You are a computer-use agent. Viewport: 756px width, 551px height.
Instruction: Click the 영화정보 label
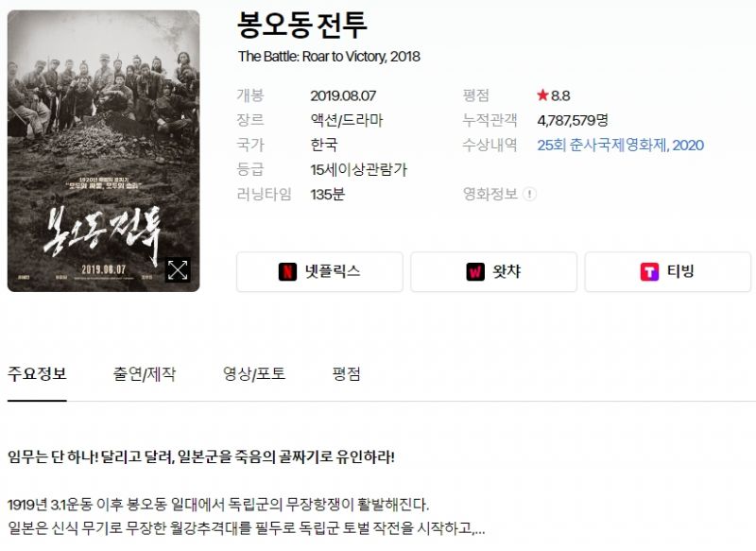(490, 195)
